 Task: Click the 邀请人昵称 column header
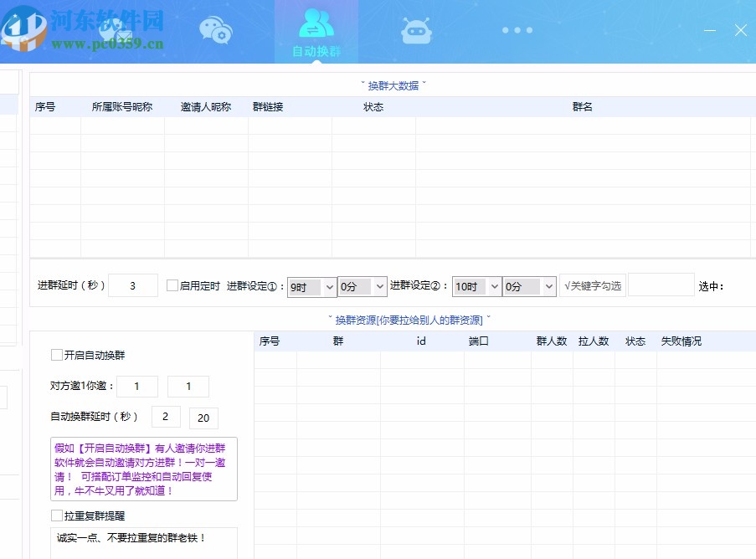(206, 107)
